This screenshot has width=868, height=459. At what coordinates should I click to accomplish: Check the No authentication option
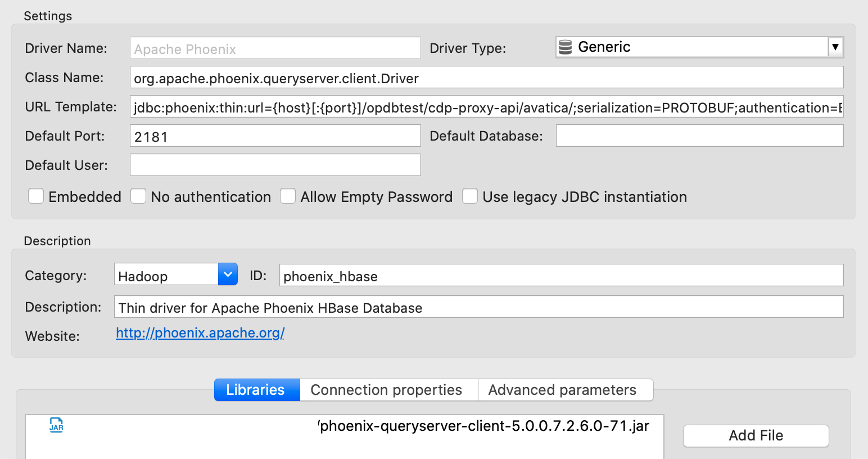tap(138, 196)
